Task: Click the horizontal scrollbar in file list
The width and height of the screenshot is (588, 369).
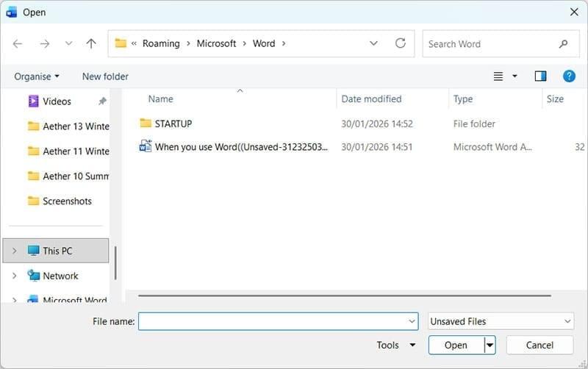Action: [344, 296]
